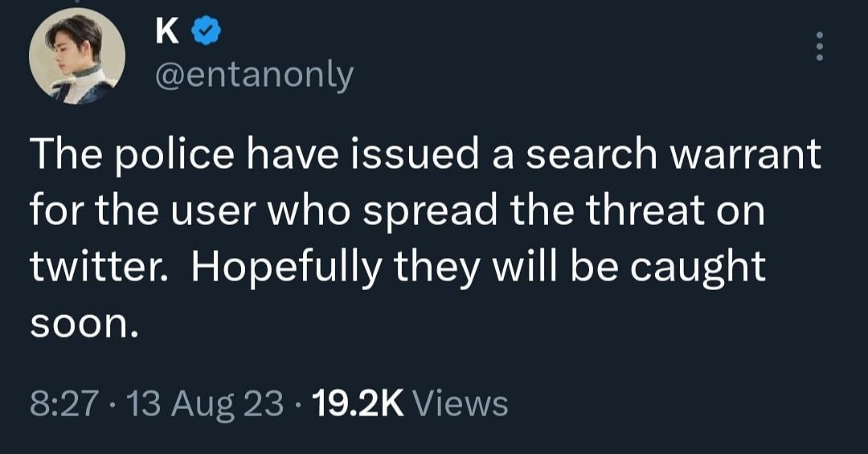Open the three-dot more options menu

click(820, 47)
